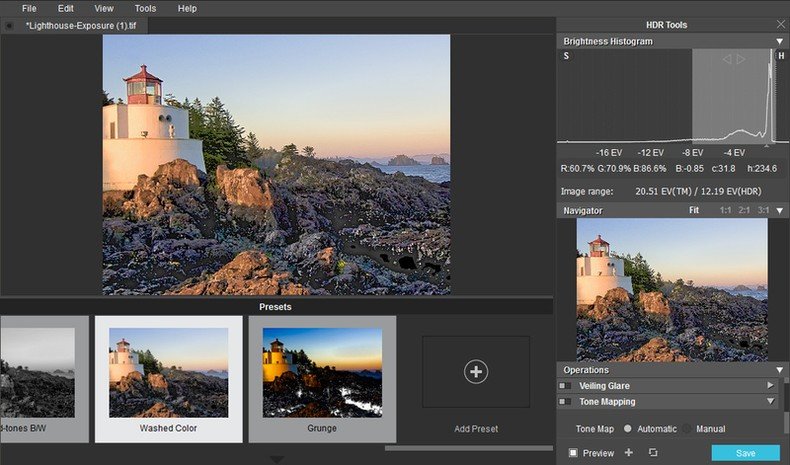Toggle the Veiling Glare operation switch
Screen dimensions: 790x465
[566, 385]
